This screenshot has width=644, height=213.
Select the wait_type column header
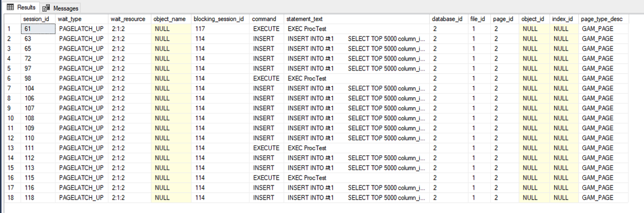(x=82, y=19)
